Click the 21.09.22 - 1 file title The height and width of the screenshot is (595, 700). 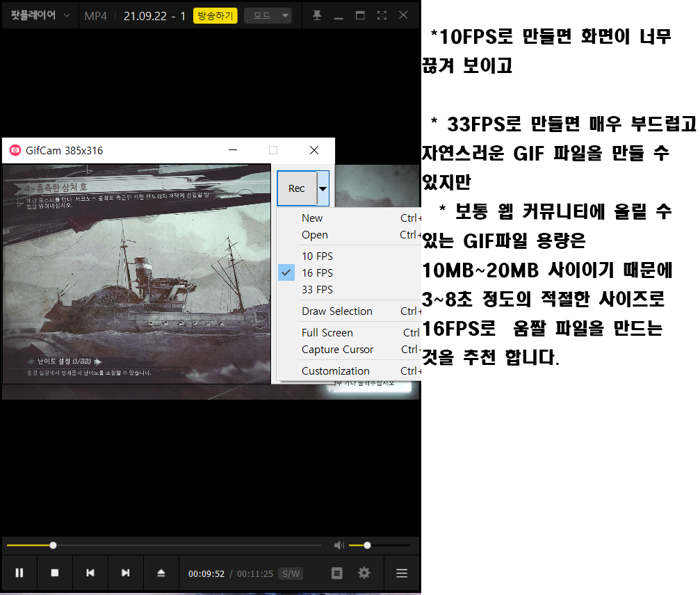pos(154,16)
